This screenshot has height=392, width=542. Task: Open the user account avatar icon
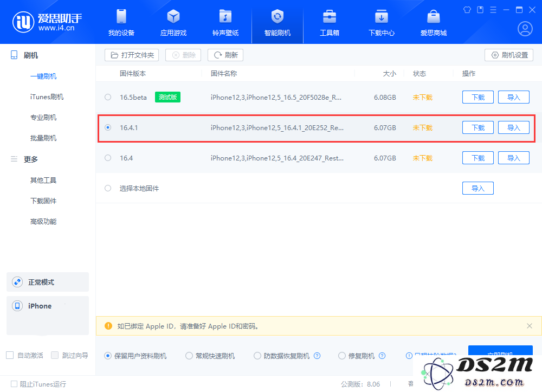[x=525, y=29]
